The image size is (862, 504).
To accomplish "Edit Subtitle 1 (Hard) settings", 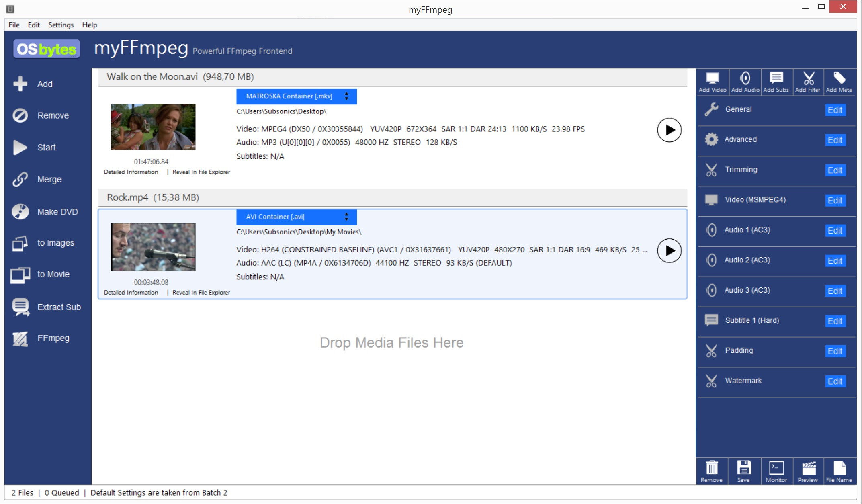I will point(835,321).
